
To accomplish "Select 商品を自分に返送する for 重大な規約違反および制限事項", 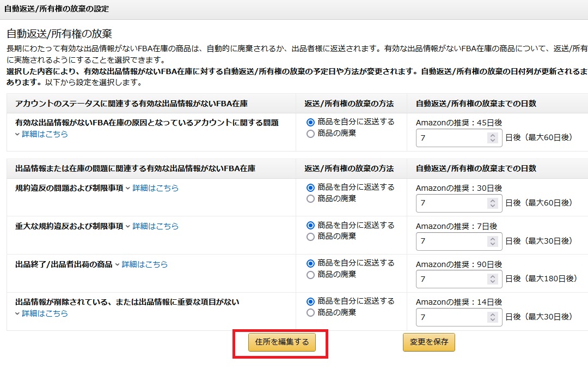I will coord(310,225).
